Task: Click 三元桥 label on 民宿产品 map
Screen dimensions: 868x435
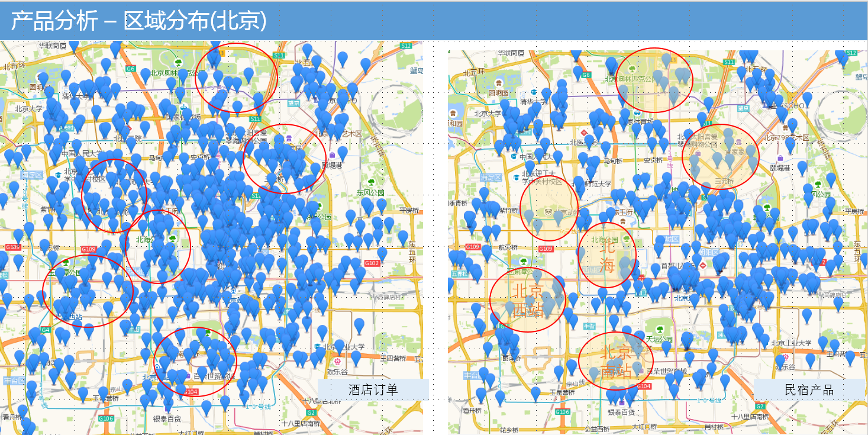Action: [724, 181]
